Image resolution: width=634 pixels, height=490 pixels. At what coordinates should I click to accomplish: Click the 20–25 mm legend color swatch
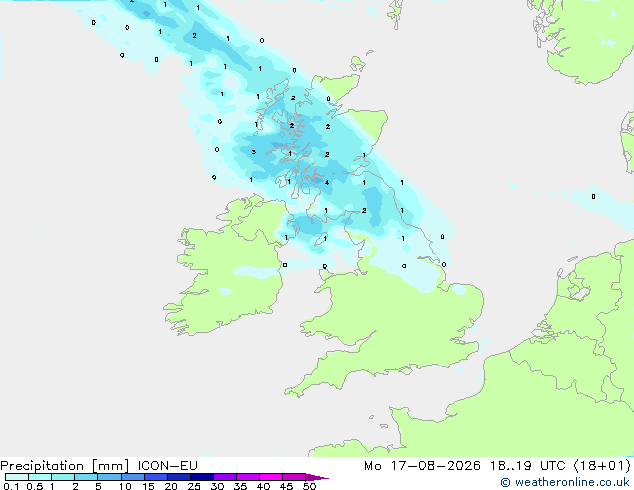pos(178,477)
